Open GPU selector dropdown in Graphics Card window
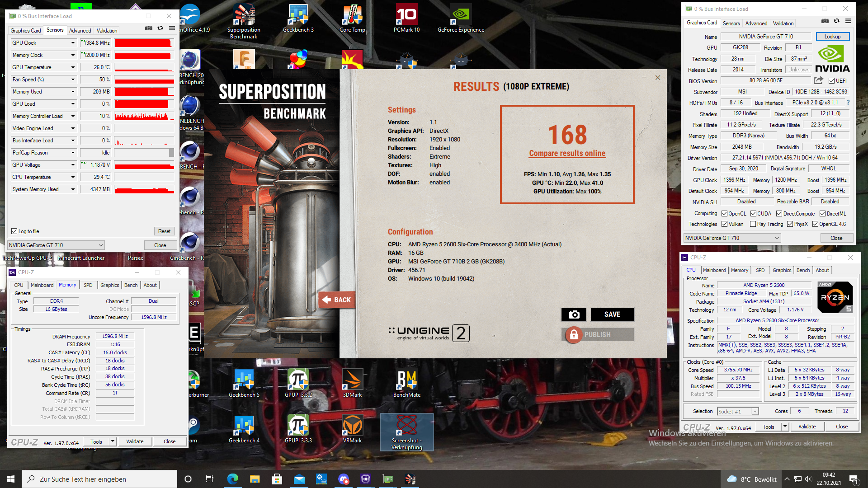Viewport: 868px width, 488px height. point(732,238)
